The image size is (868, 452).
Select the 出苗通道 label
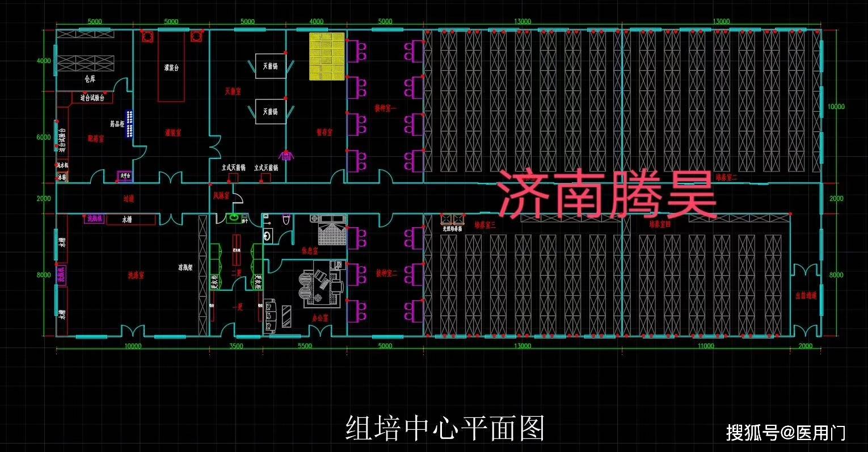click(806, 295)
